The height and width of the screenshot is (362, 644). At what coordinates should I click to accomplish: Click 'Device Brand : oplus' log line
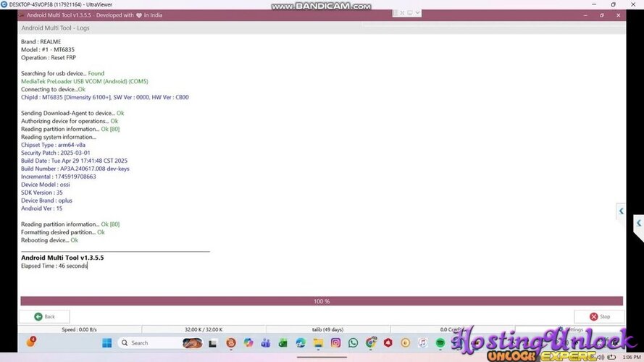click(47, 201)
